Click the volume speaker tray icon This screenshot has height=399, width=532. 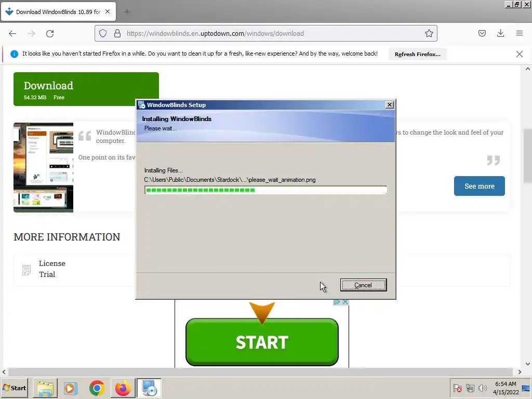click(x=482, y=388)
